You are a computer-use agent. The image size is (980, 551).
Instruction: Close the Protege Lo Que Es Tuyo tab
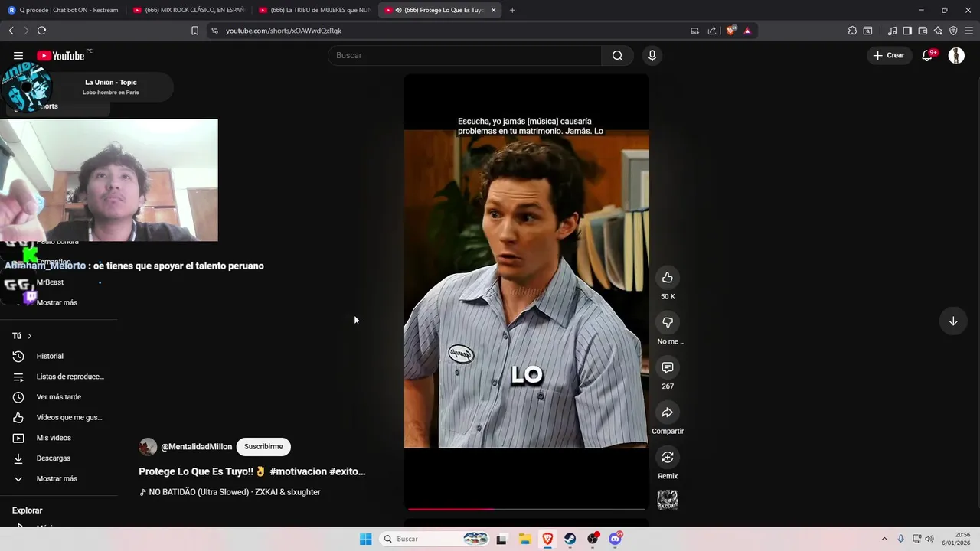pos(493,10)
